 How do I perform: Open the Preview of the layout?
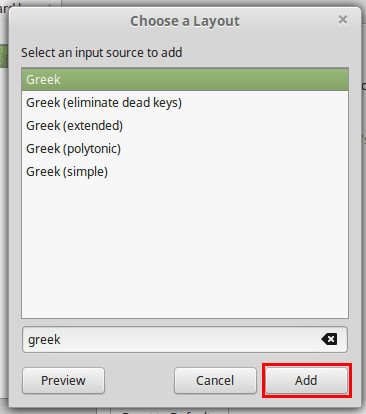pos(63,380)
